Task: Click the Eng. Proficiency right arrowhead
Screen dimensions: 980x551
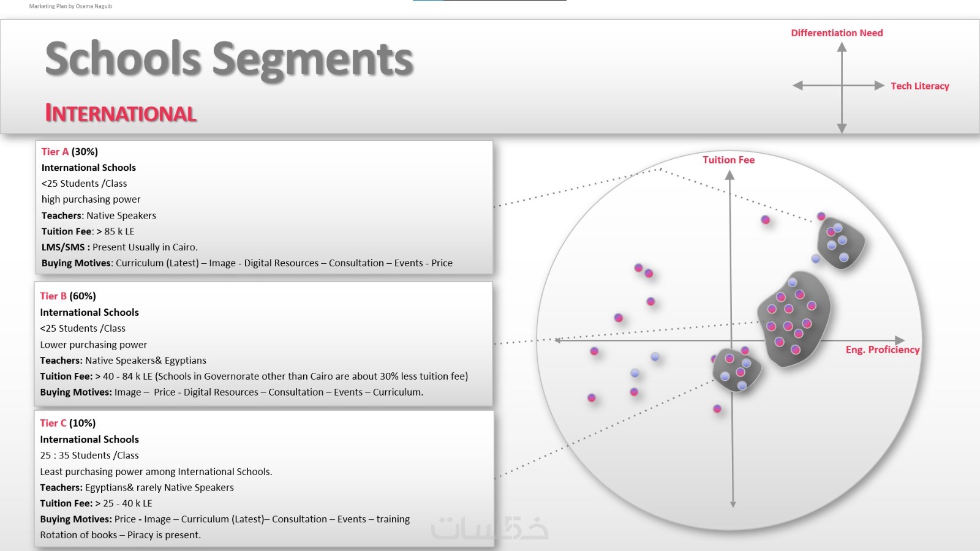Action: (900, 340)
